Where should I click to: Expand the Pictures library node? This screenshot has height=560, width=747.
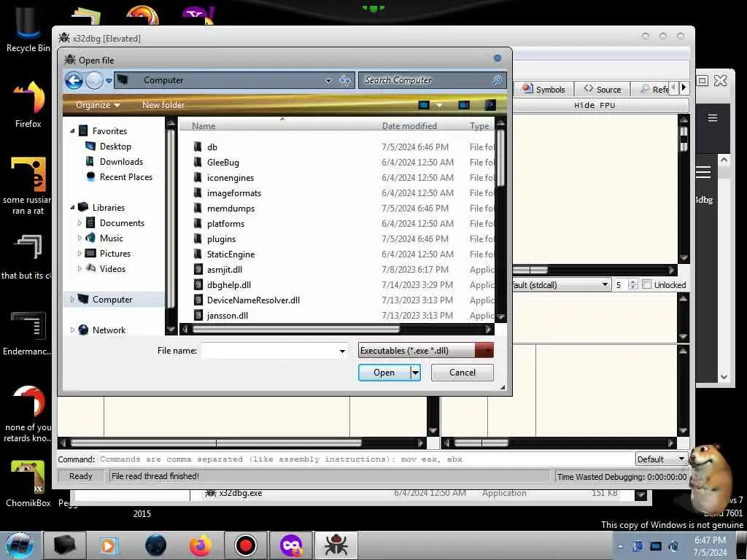tap(80, 253)
